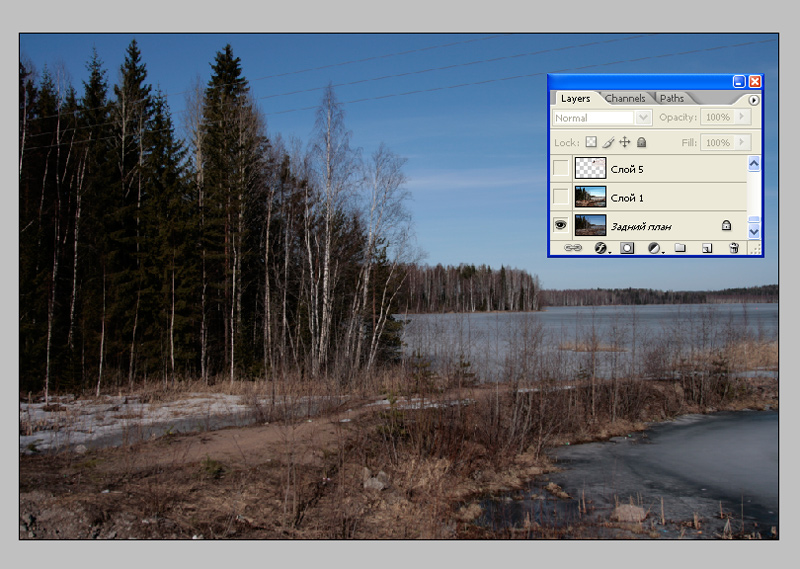Click the Opacity value field

pos(718,117)
